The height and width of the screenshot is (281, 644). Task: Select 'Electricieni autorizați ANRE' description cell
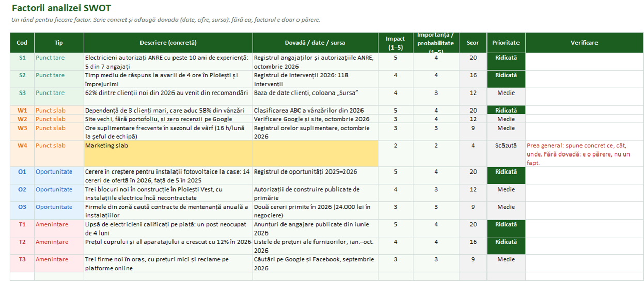[x=168, y=62]
